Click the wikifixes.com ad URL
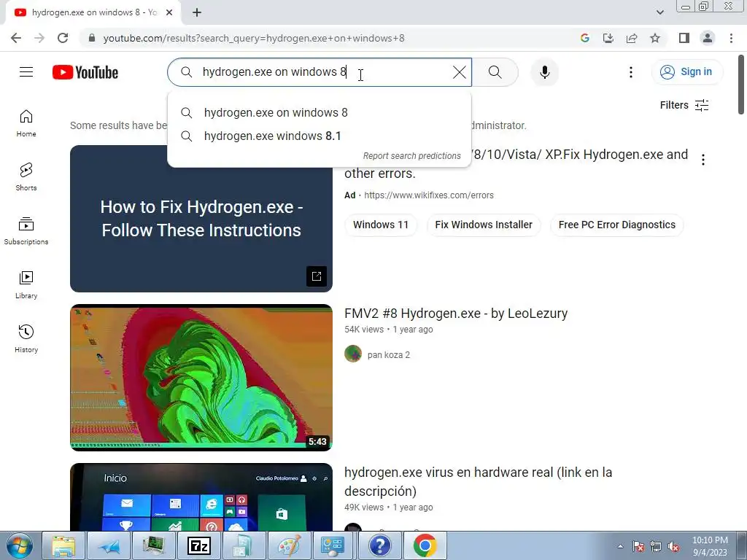 (x=428, y=195)
